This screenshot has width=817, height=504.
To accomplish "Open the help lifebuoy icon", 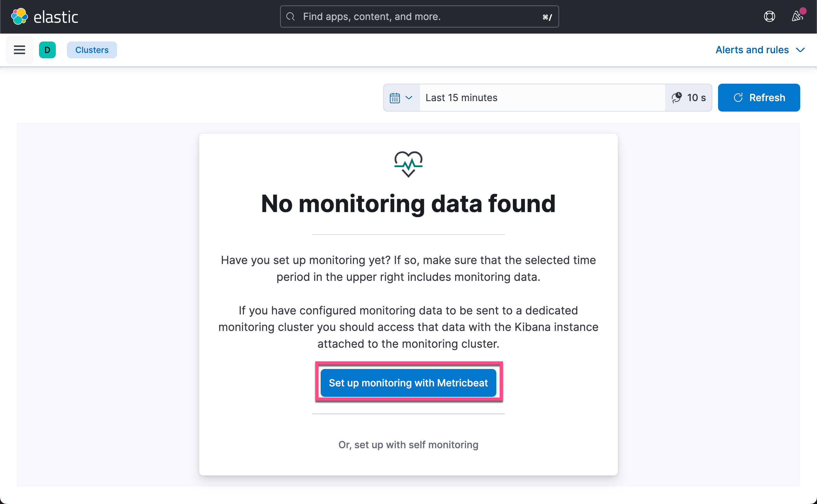I will 769,16.
